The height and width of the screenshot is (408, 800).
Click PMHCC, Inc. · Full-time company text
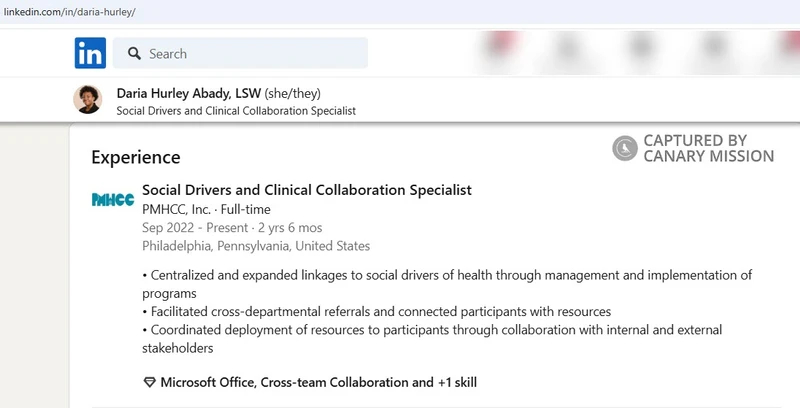(206, 210)
